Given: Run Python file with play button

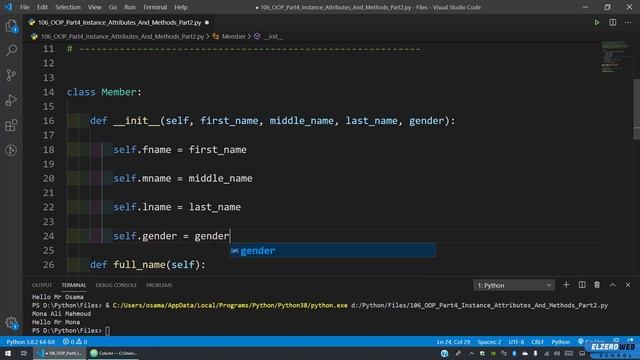Looking at the screenshot, I should click(596, 22).
